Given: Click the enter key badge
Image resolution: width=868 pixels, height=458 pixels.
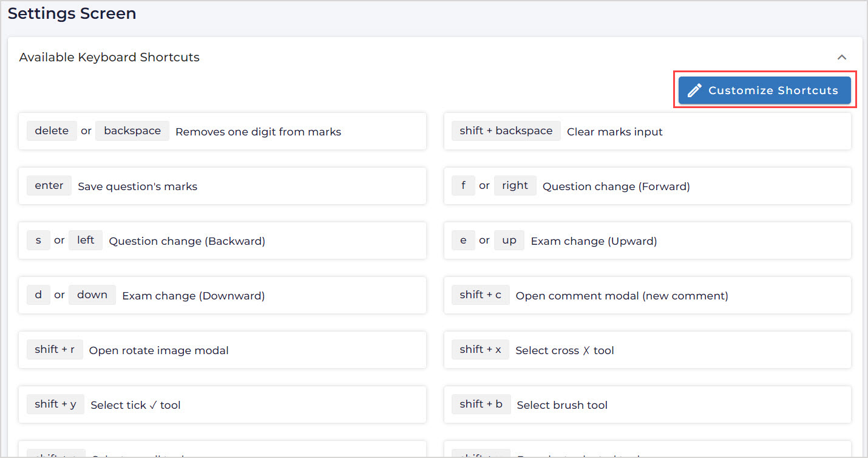Looking at the screenshot, I should pyautogui.click(x=49, y=185).
